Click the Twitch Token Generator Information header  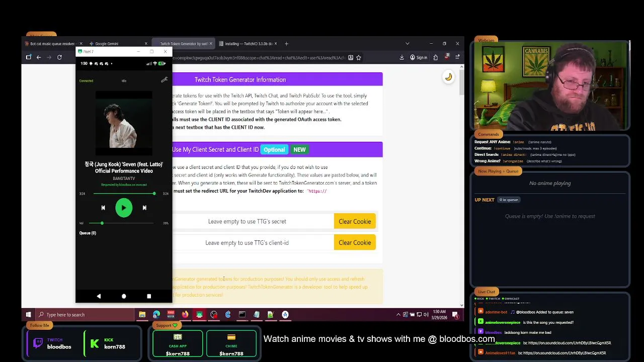tap(240, 79)
